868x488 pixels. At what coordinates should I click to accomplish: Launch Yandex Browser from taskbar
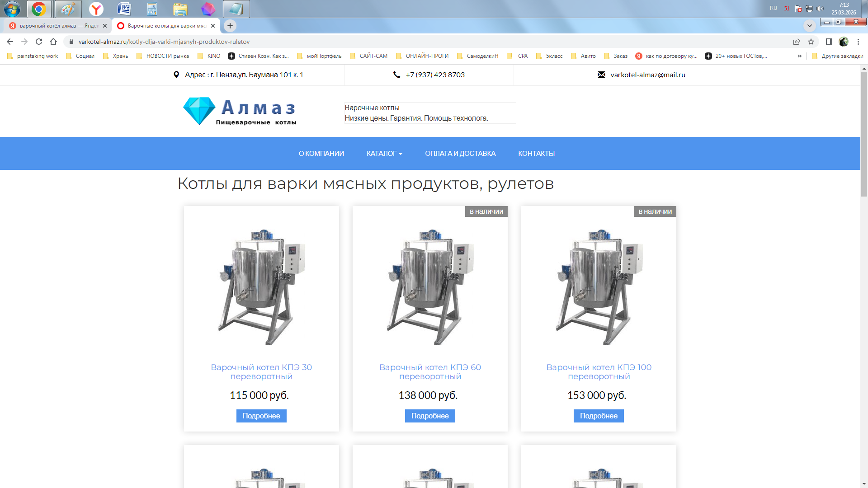click(x=96, y=9)
